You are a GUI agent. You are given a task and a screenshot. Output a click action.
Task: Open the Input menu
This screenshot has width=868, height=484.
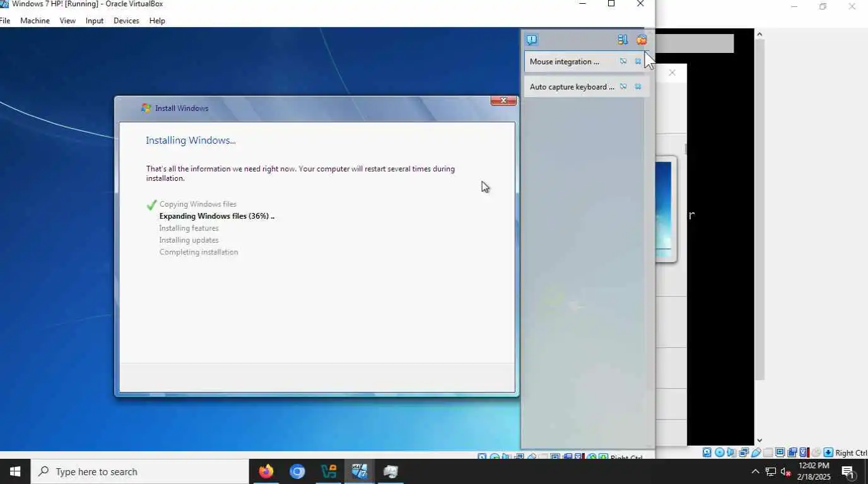[x=95, y=21]
